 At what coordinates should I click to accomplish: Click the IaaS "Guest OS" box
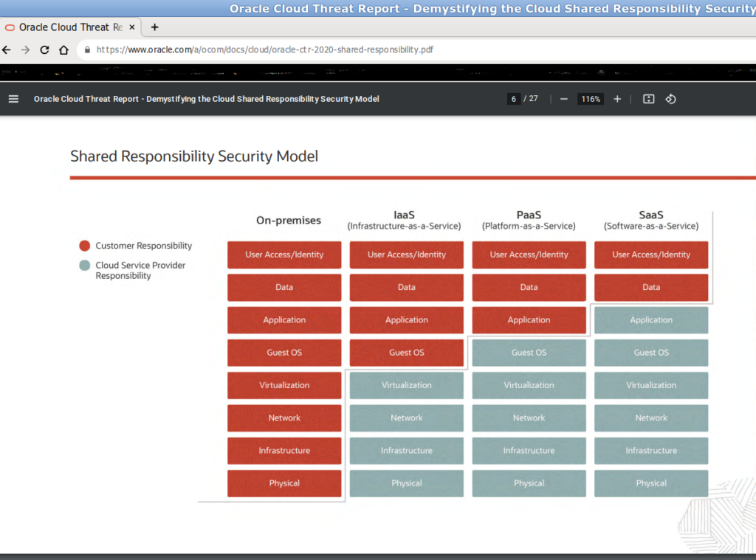[x=407, y=353]
